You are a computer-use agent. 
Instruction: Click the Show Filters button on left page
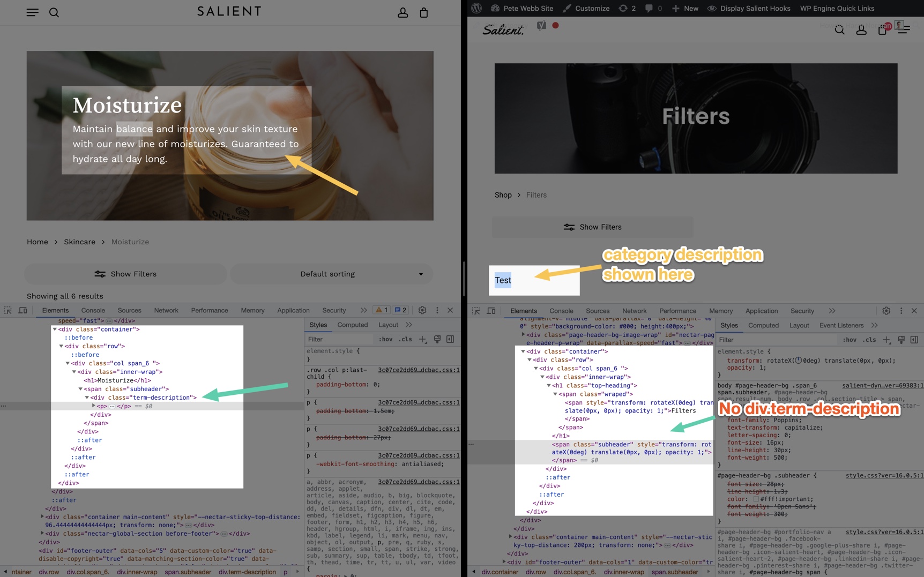point(125,274)
